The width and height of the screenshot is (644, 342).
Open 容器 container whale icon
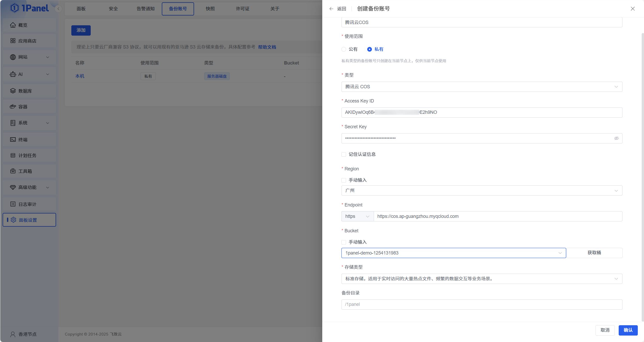(x=13, y=107)
